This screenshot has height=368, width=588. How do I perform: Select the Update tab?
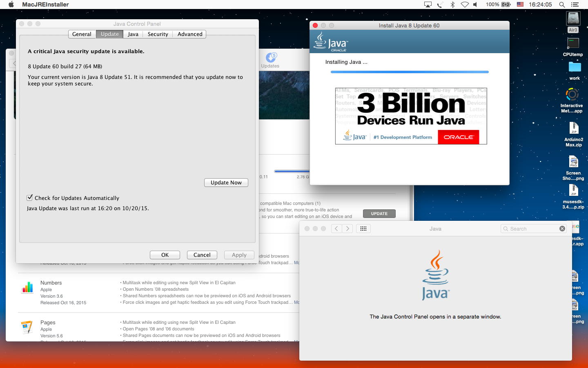110,34
